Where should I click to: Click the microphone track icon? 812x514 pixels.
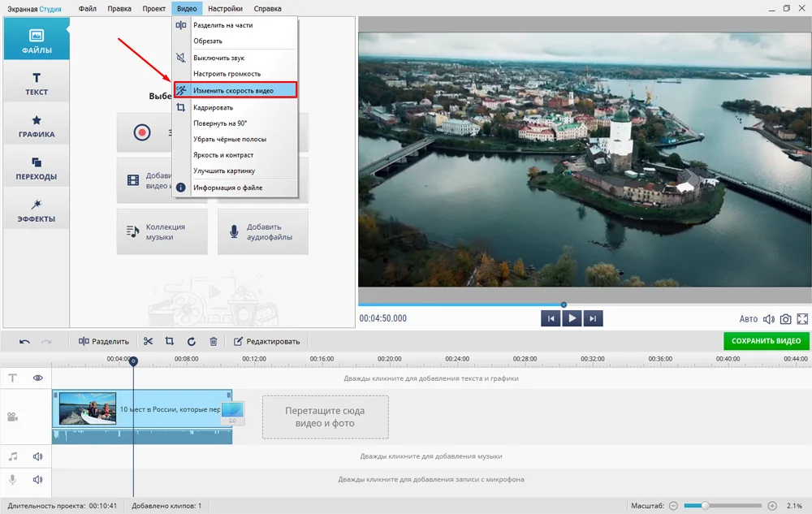pyautogui.click(x=12, y=480)
